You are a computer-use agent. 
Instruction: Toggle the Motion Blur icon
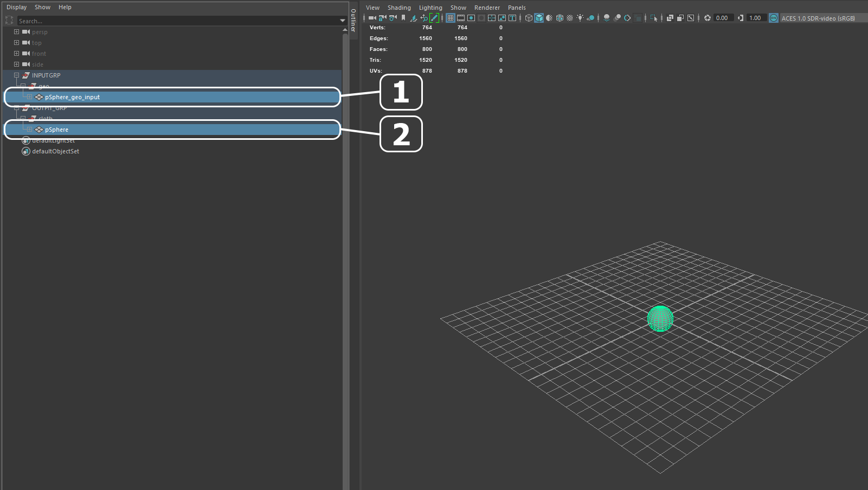click(x=617, y=18)
